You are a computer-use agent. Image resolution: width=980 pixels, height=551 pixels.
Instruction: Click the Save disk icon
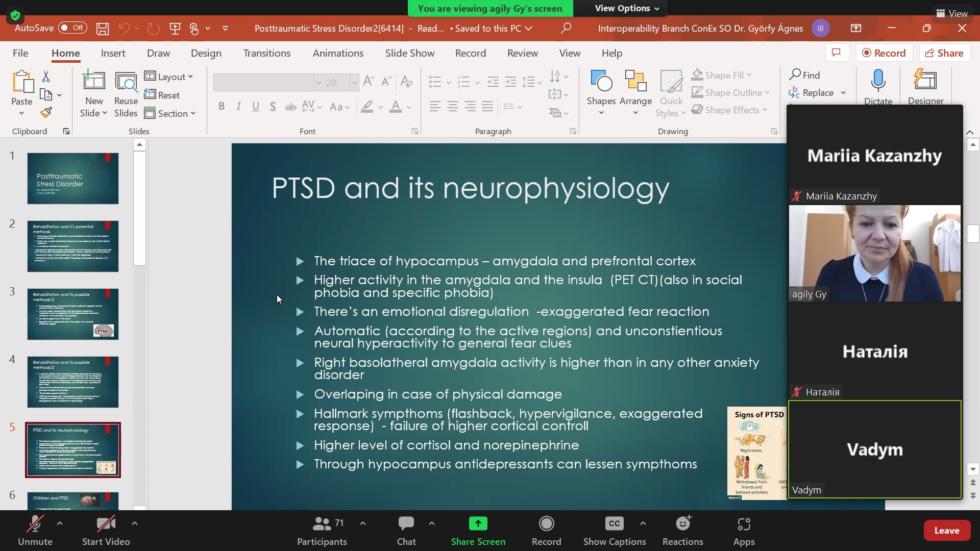pos(103,29)
